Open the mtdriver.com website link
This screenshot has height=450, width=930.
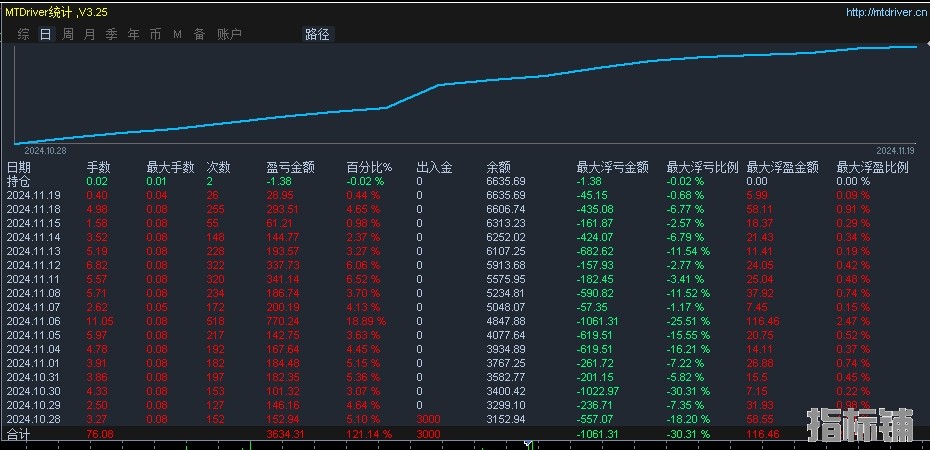click(x=884, y=13)
